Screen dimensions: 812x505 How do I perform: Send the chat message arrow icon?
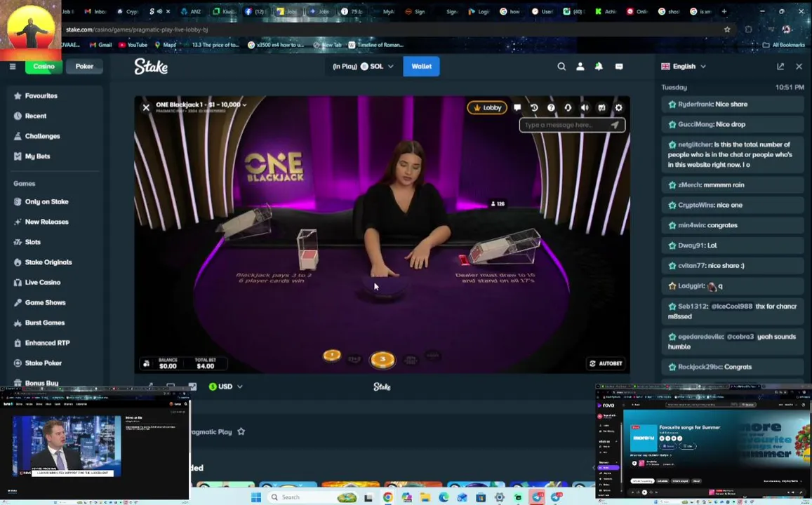point(615,125)
